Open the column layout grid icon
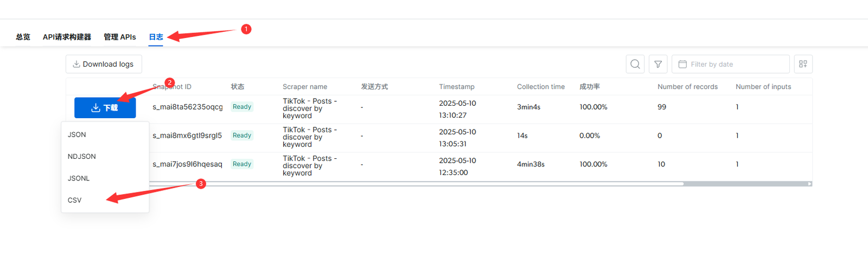868x277 pixels. 803,64
